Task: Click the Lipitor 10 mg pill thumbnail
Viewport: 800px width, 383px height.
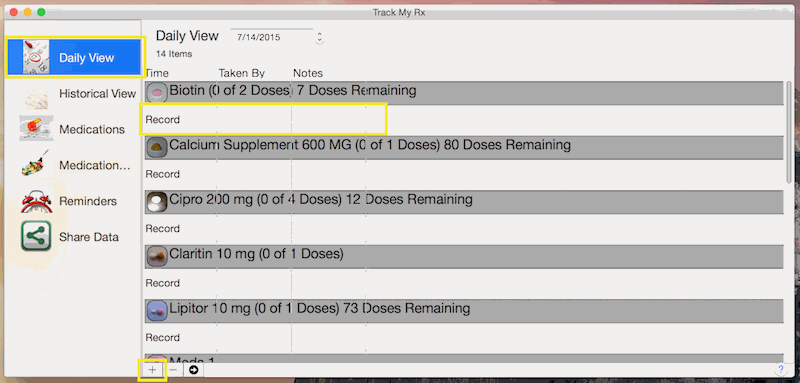Action: 157,311
